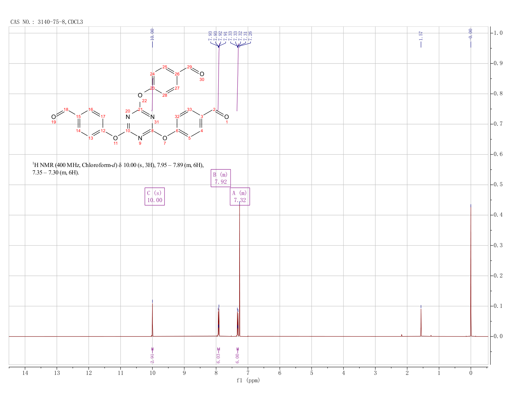Click the 0.3 intensity axis label

click(x=498, y=245)
